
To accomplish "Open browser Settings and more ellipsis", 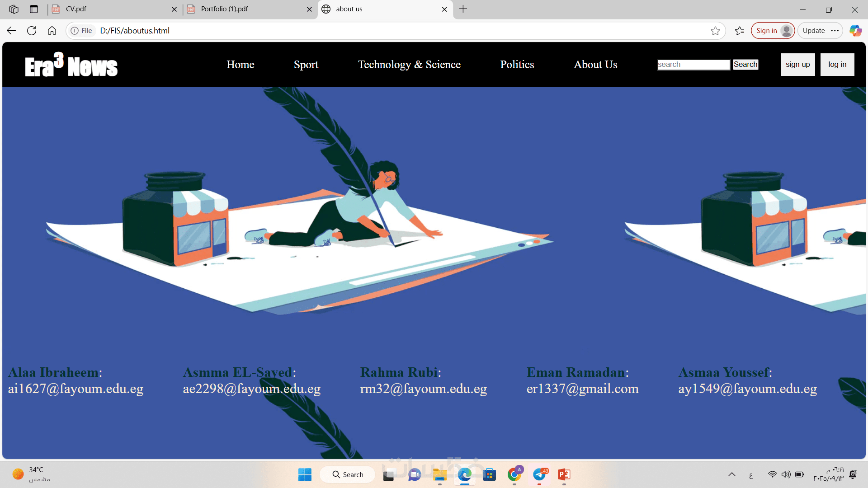I will click(835, 31).
